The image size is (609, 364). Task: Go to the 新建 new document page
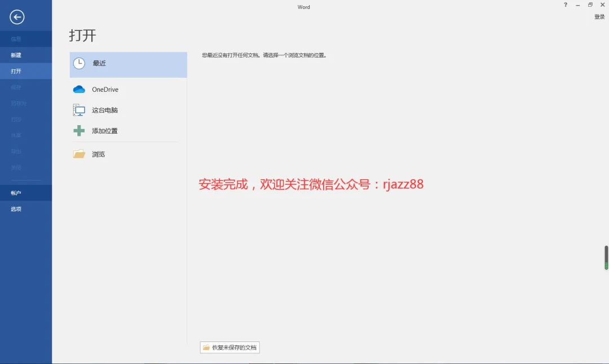(x=25, y=55)
